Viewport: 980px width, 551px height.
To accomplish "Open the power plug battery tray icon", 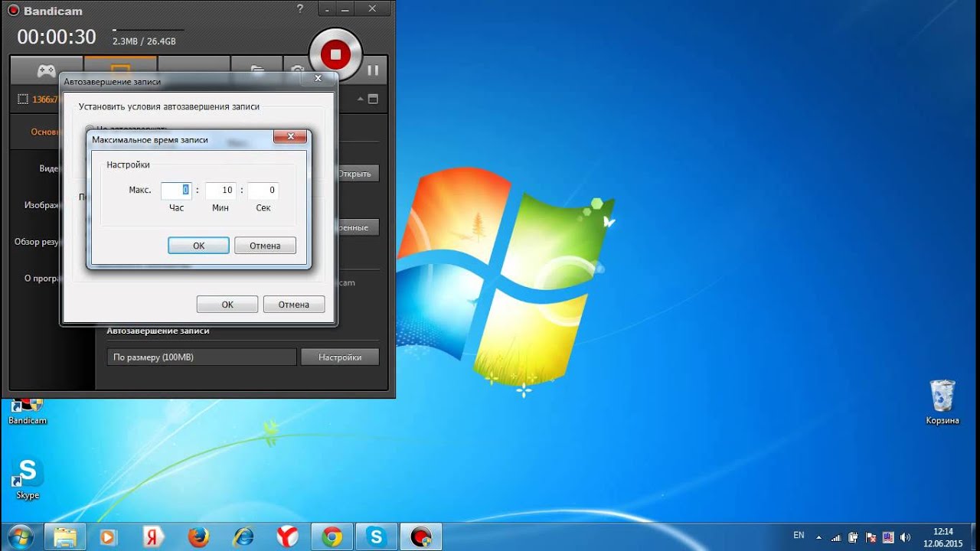I will 854,536.
